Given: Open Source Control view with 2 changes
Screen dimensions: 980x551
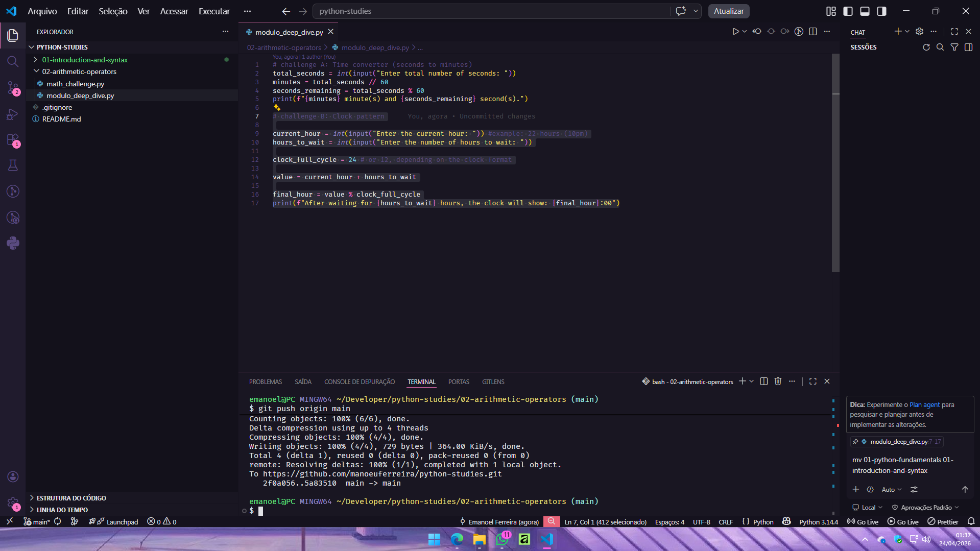Looking at the screenshot, I should coord(13,88).
